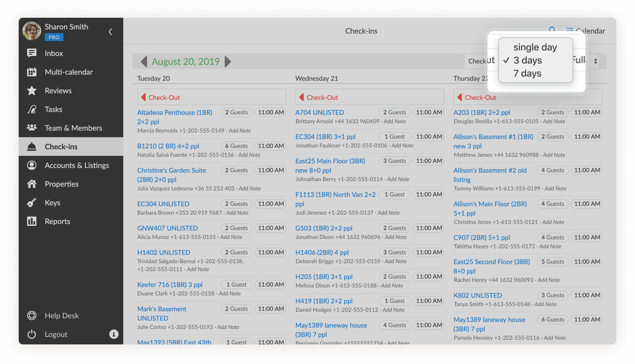635x364 pixels.
Task: Open A704 UNLISTED listing
Action: click(x=319, y=112)
